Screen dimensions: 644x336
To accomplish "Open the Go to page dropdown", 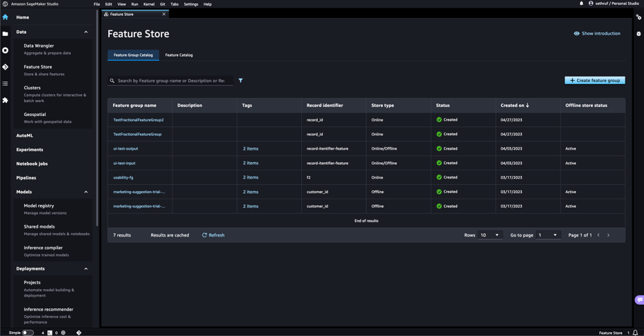I will (548, 235).
